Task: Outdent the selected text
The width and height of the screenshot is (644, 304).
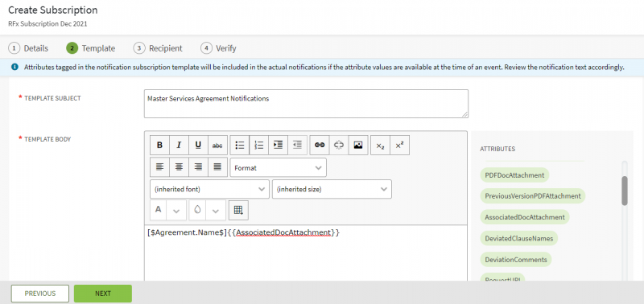Action: (x=297, y=145)
